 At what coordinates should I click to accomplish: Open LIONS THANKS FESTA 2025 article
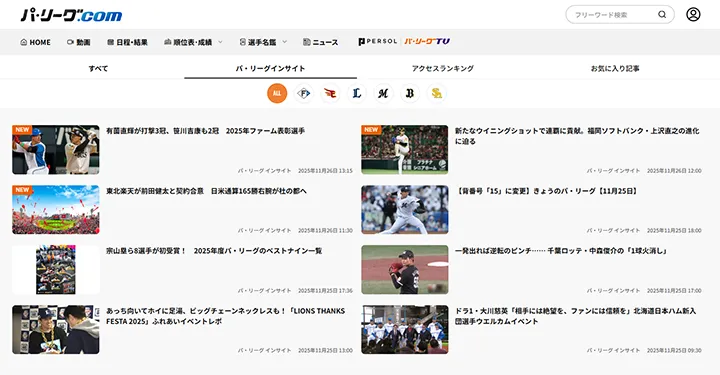tap(225, 316)
